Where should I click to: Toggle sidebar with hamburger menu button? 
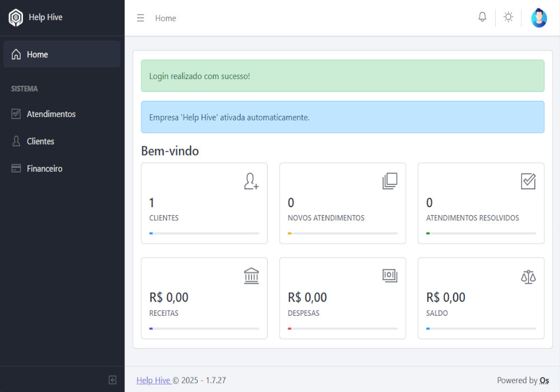141,18
